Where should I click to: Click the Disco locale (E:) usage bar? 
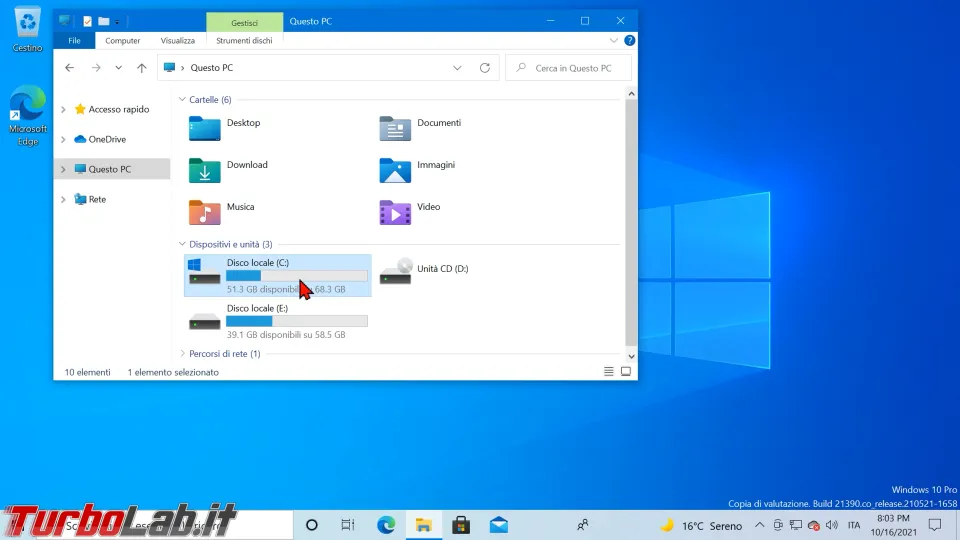pos(296,321)
